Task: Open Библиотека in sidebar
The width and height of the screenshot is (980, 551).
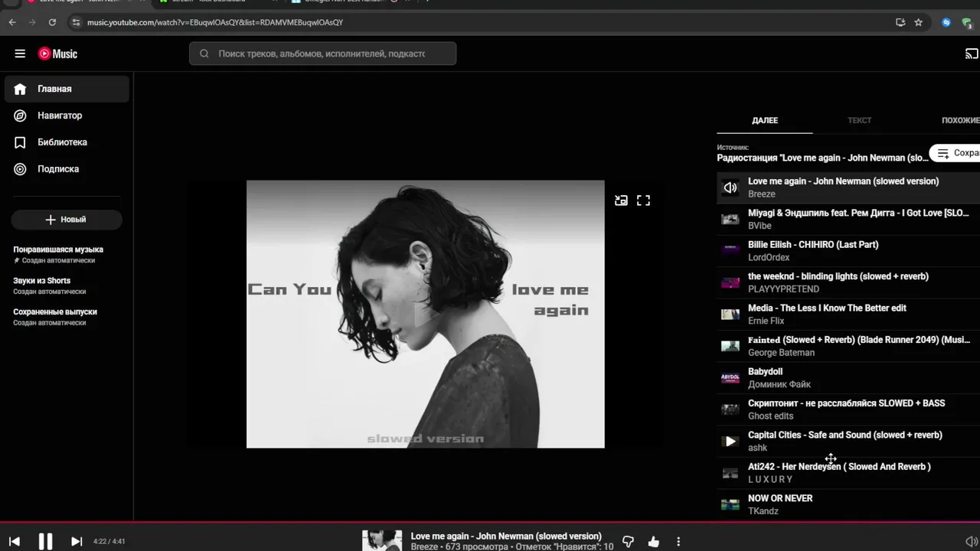Action: click(67, 142)
